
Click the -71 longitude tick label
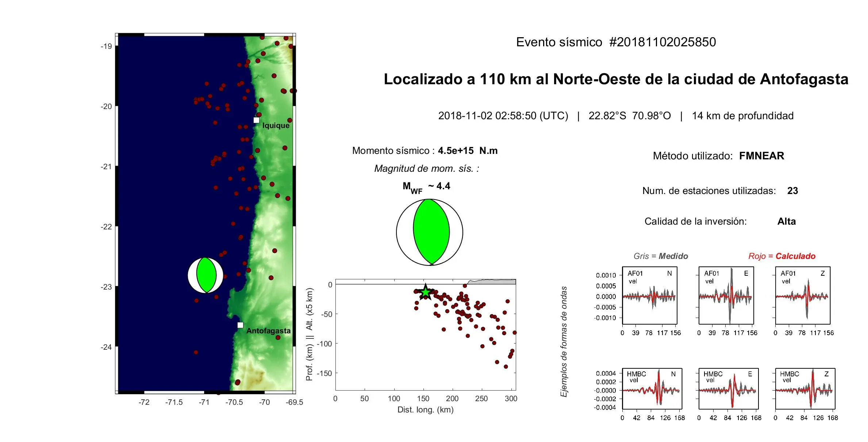[204, 402]
